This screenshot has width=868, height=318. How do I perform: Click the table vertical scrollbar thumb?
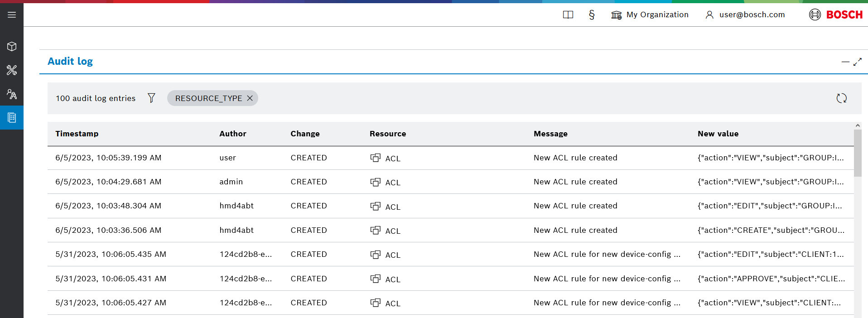[x=858, y=153]
